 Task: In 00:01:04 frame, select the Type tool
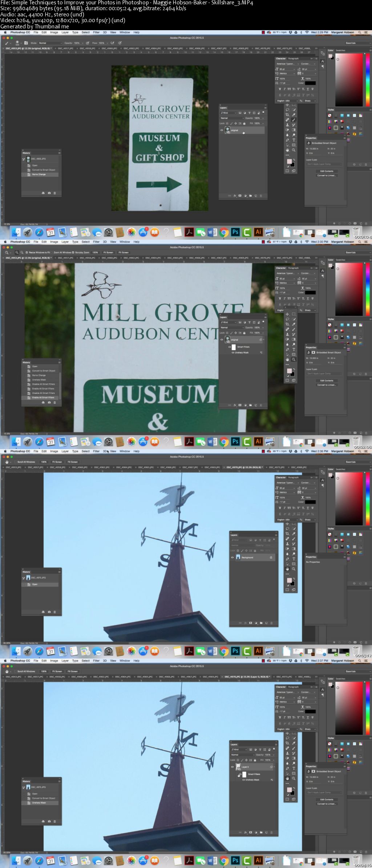click(x=294, y=140)
